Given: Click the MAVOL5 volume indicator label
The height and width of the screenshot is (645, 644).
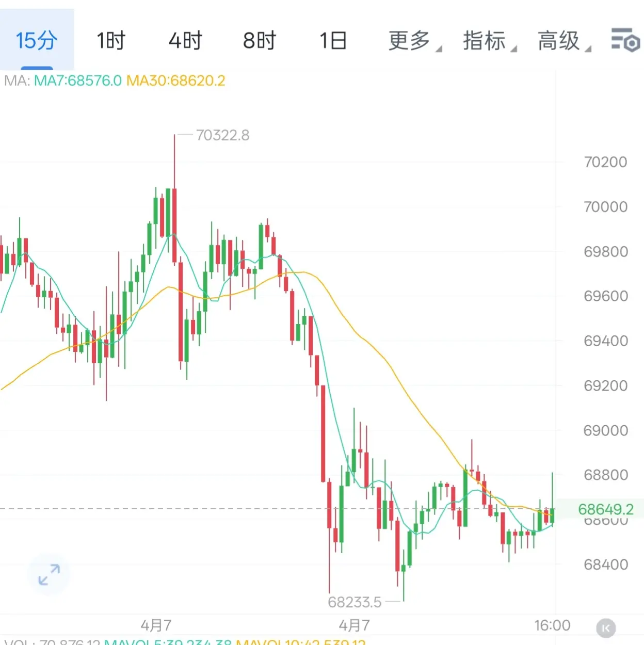Looking at the screenshot, I should pos(168,642).
